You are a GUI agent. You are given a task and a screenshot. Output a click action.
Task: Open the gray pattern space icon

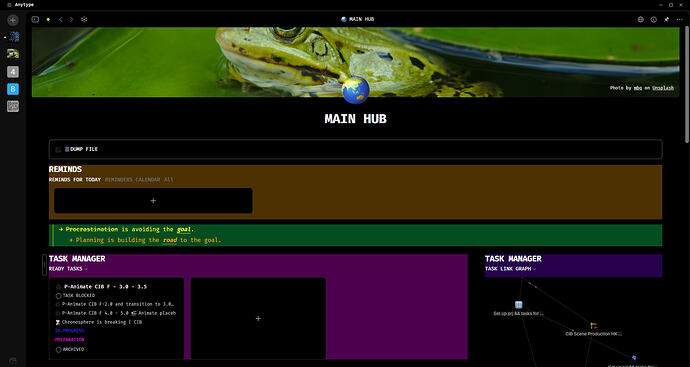[13, 106]
